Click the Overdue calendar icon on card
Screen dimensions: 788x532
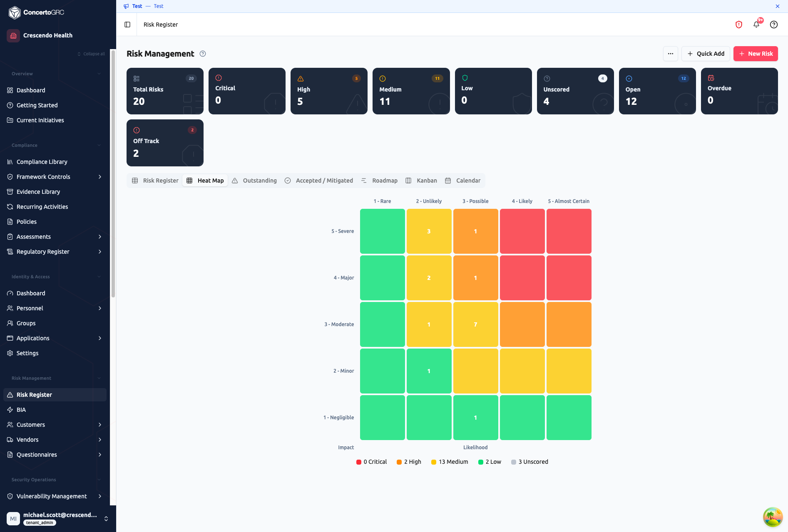click(711, 78)
